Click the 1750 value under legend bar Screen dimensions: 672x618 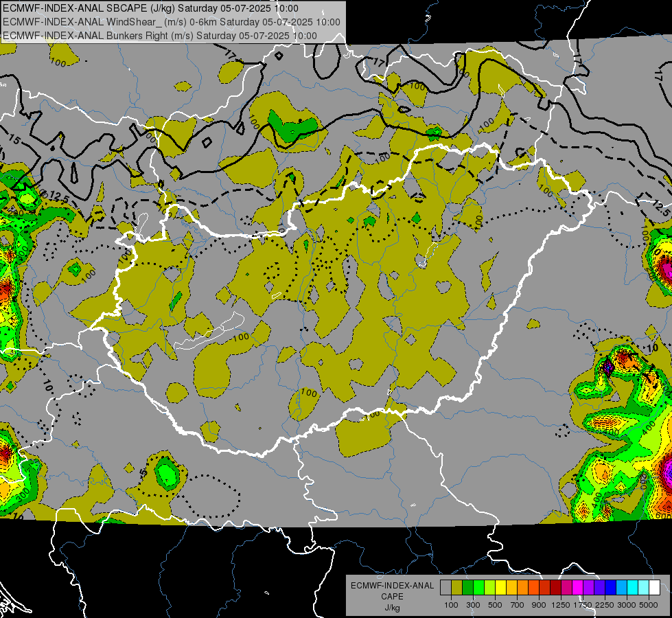(x=583, y=605)
